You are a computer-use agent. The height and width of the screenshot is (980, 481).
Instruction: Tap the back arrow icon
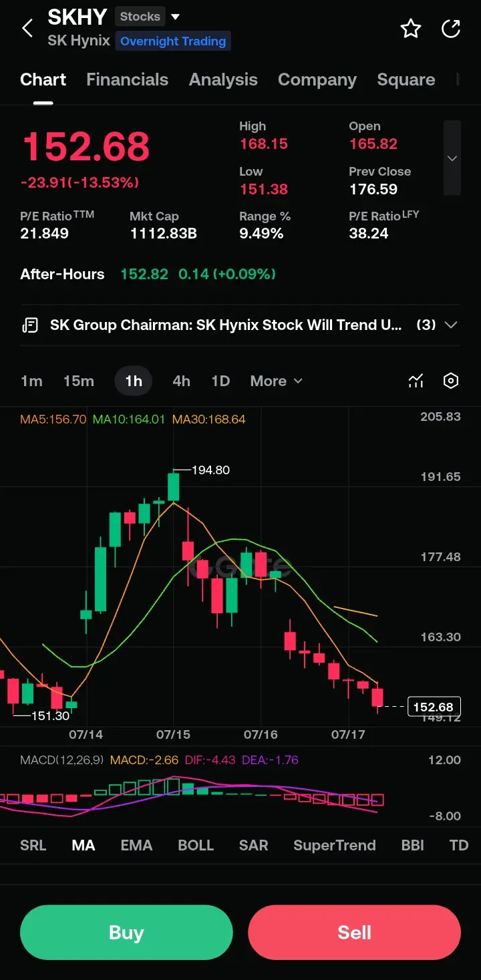point(27,29)
